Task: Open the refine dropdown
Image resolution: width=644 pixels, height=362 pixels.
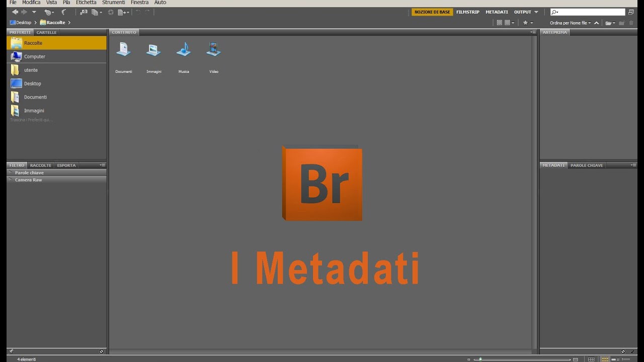Action: tap(97, 12)
